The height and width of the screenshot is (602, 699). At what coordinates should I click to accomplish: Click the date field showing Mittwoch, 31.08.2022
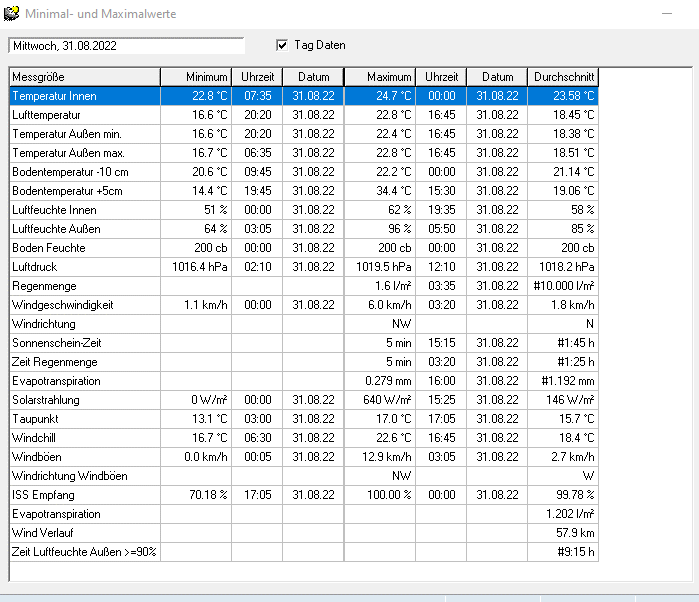[x=126, y=46]
